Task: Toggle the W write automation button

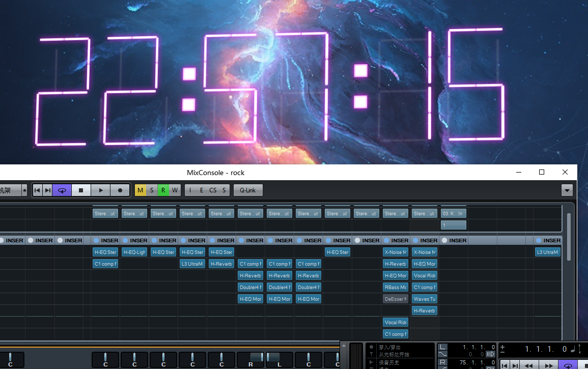Action: point(175,190)
